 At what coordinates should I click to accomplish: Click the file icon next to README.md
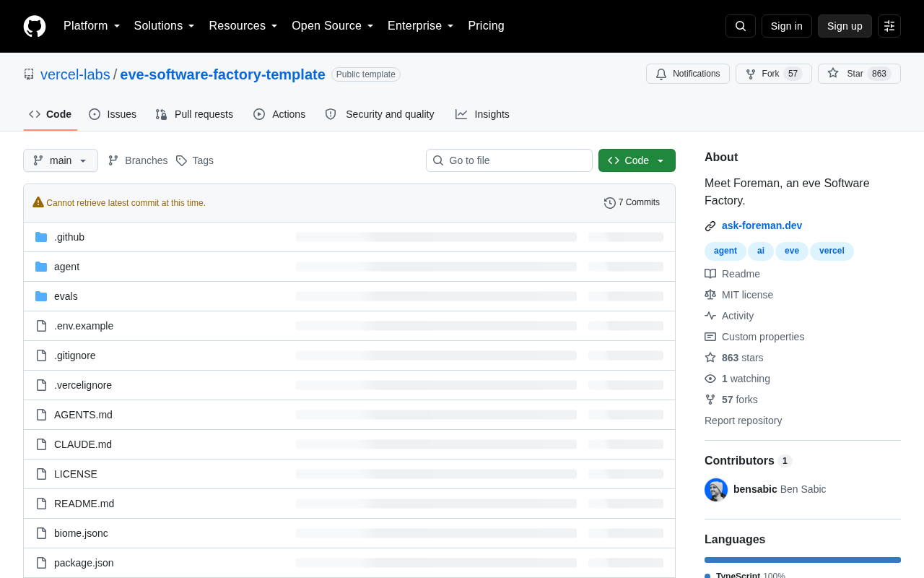point(41,504)
